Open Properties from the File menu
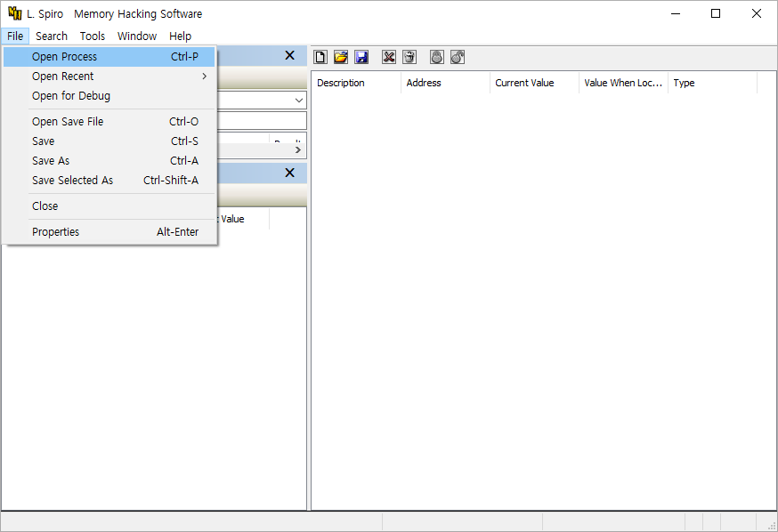This screenshot has width=778, height=532. (x=109, y=232)
